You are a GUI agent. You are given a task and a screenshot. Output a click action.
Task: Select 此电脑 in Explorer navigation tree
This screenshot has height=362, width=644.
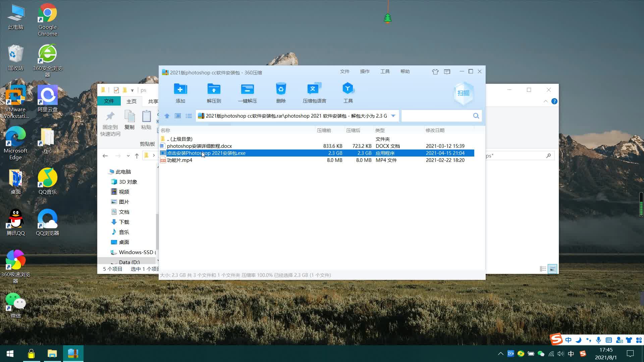[123, 172]
